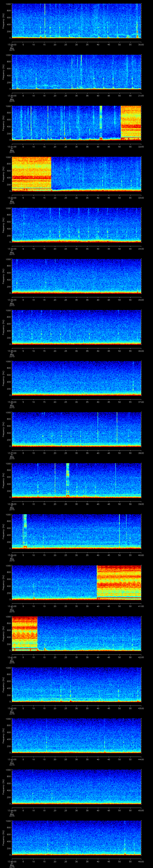153x868 pixels.
Task: Click the 13:39:00 start time label
Action: coord(12,555)
